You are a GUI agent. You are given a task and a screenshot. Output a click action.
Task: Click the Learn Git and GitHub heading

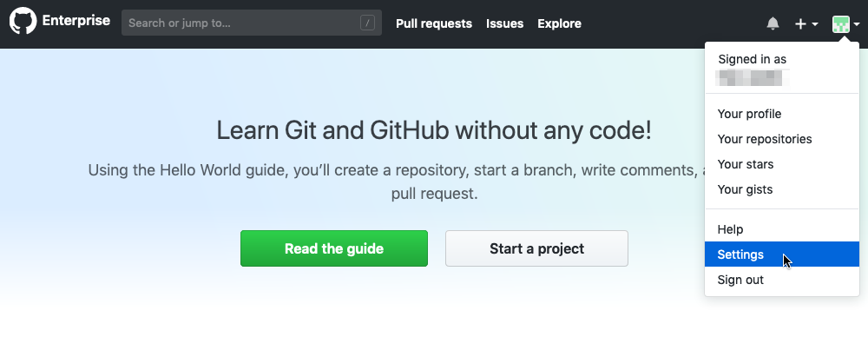pyautogui.click(x=433, y=131)
